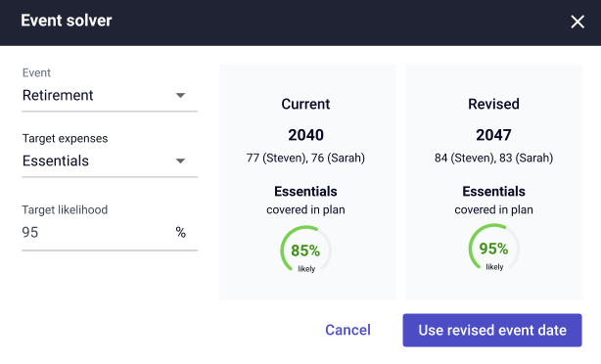
Task: Click the Revised scenario heading
Action: point(493,104)
